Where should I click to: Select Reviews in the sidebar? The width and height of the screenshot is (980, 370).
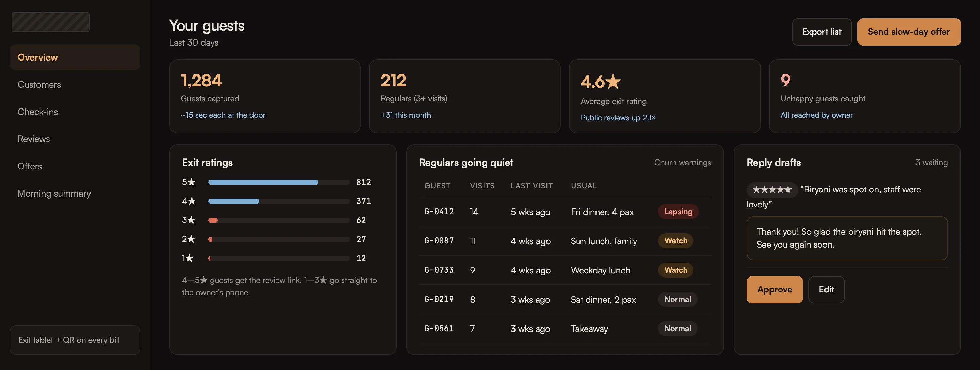(x=75, y=139)
